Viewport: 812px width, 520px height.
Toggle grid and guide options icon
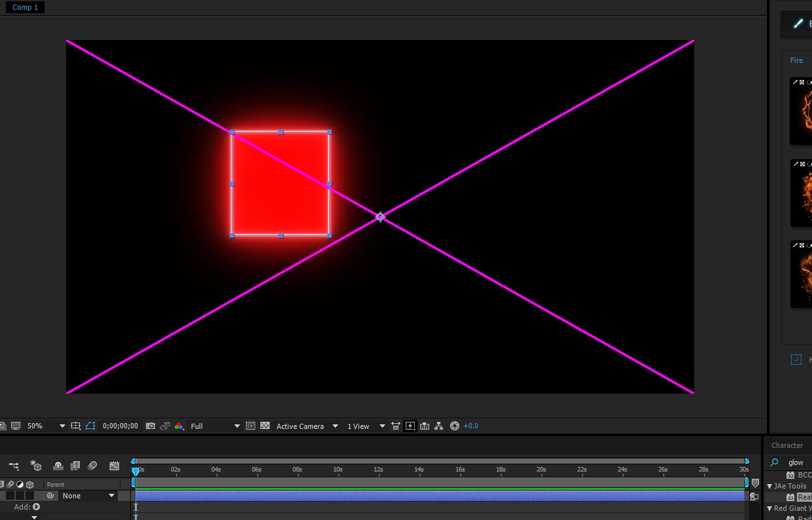point(76,426)
